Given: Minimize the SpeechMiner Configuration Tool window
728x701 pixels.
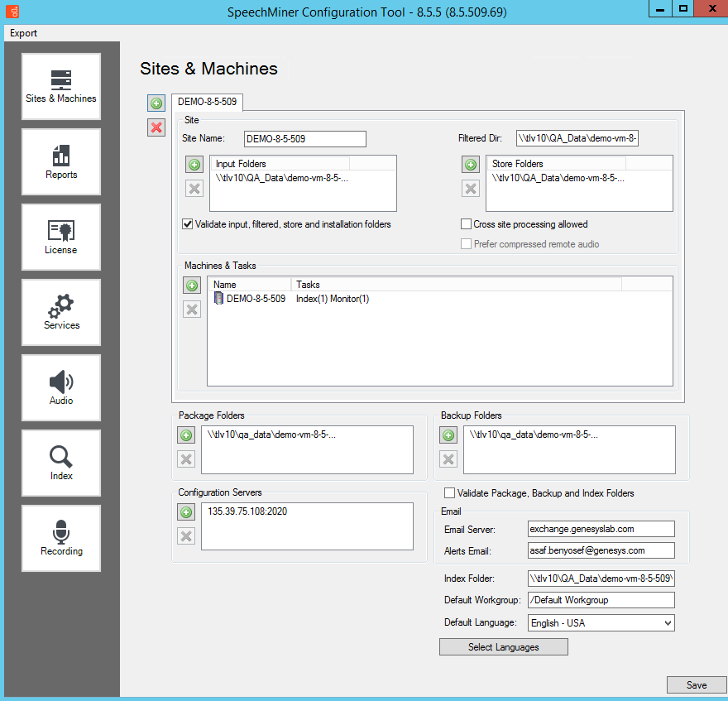Looking at the screenshot, I should (660, 9).
